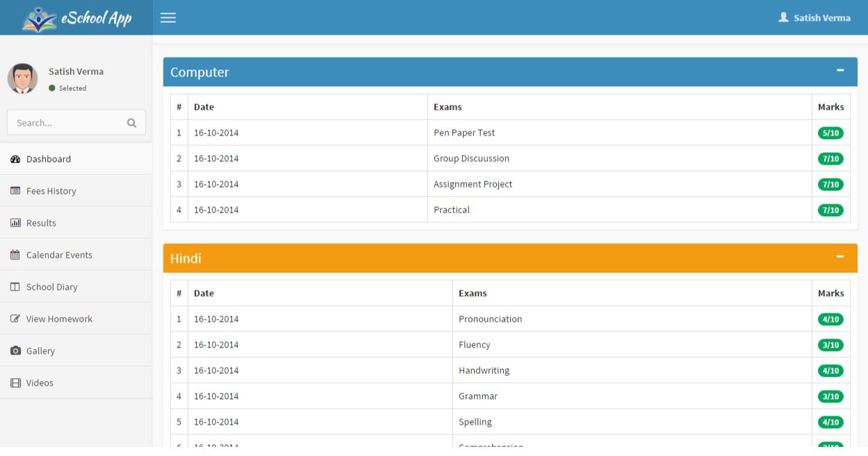Open Dashboard from sidebar

tap(76, 158)
